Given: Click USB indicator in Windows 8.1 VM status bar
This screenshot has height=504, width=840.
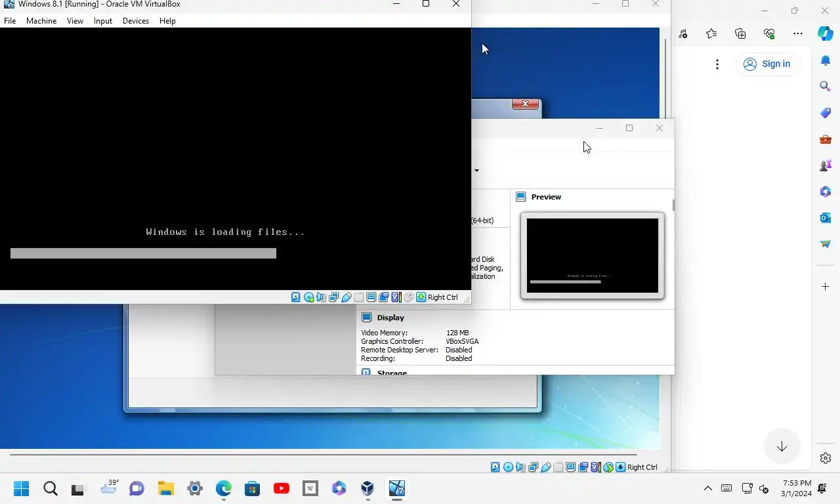Looking at the screenshot, I should pyautogui.click(x=346, y=297).
